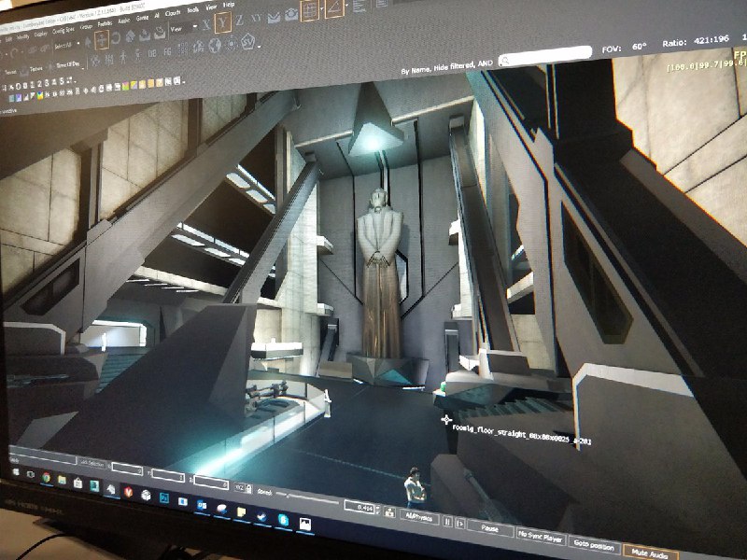
Task: Constrain movement to XY plane
Action: click(x=256, y=18)
